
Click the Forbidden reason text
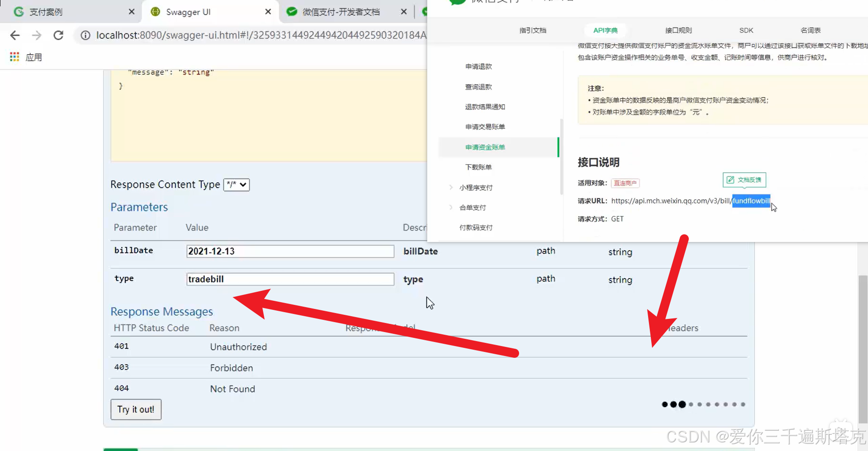tap(231, 368)
